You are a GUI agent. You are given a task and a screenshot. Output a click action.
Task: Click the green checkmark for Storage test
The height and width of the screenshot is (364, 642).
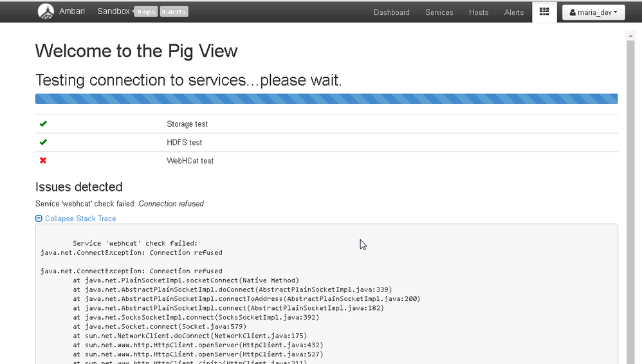tap(43, 123)
